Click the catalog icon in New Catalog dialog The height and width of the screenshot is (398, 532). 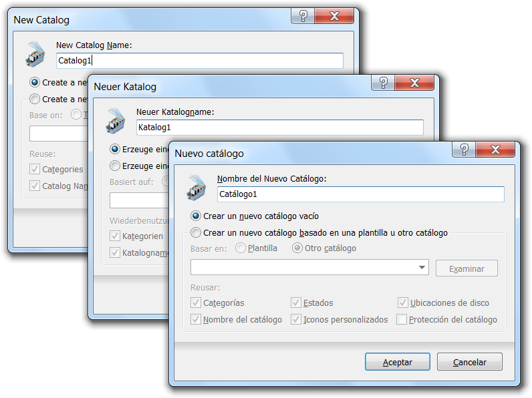[35, 54]
